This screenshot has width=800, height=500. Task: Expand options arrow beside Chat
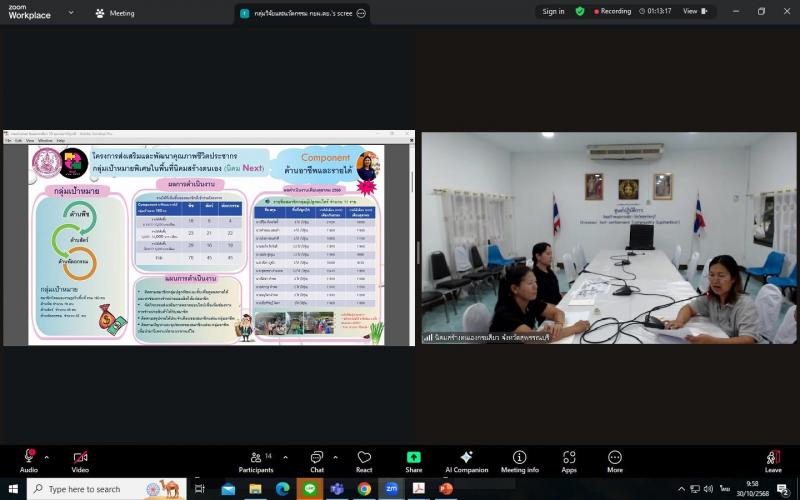[x=335, y=457]
